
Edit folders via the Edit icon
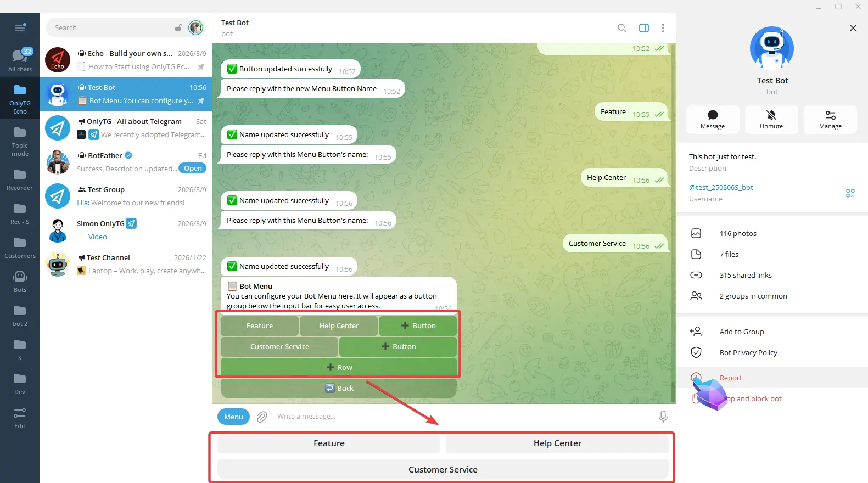tap(20, 417)
